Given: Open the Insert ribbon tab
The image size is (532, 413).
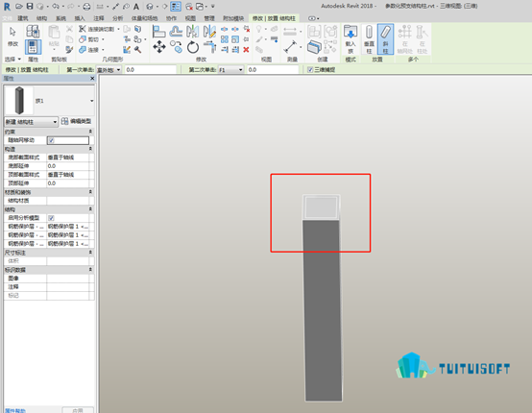Looking at the screenshot, I should coord(80,18).
